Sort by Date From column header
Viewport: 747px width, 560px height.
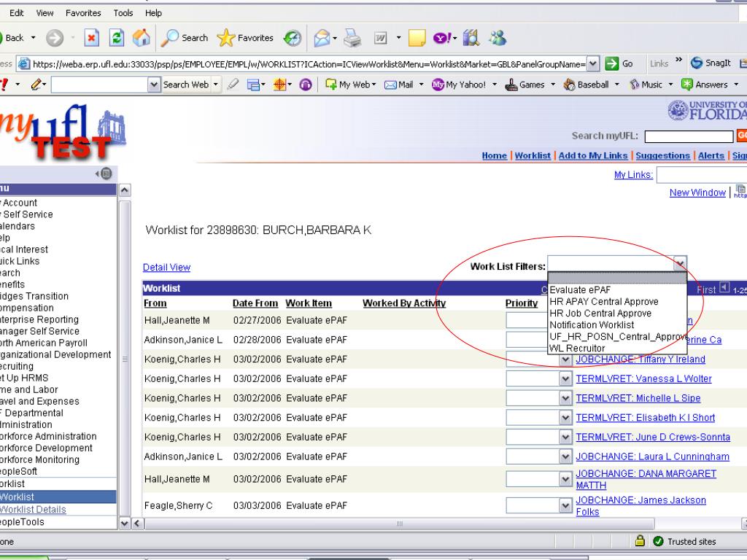pyautogui.click(x=255, y=303)
